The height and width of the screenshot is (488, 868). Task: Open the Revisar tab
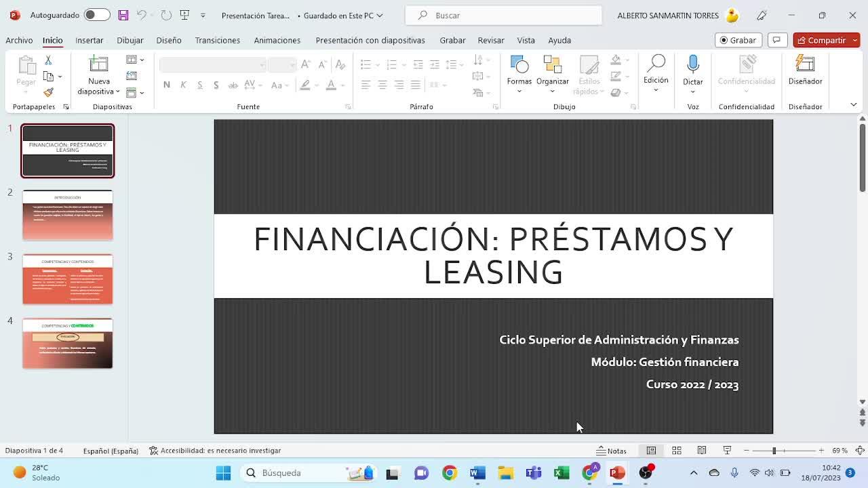coord(491,40)
